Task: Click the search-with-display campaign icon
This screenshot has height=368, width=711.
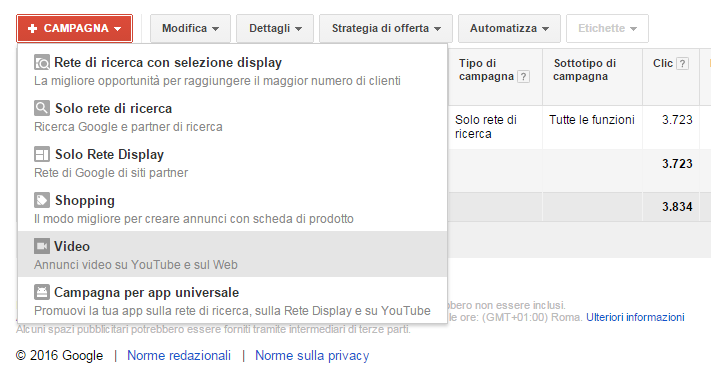Action: tap(42, 63)
